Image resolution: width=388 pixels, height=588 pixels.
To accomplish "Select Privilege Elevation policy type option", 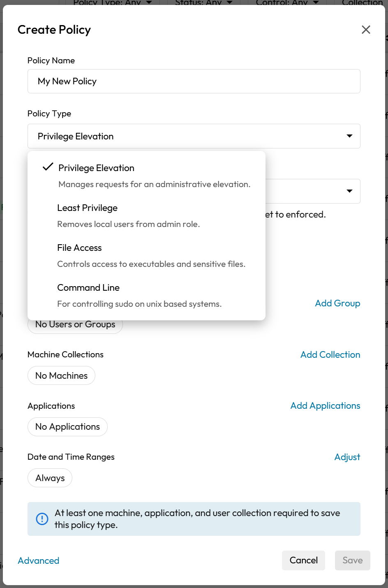I will coord(97,168).
